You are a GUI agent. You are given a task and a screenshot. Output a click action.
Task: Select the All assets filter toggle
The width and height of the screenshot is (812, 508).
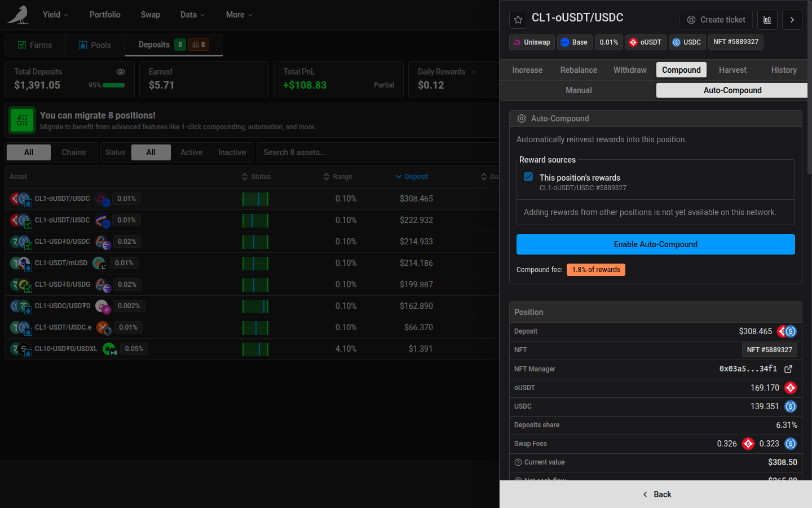[x=29, y=152]
